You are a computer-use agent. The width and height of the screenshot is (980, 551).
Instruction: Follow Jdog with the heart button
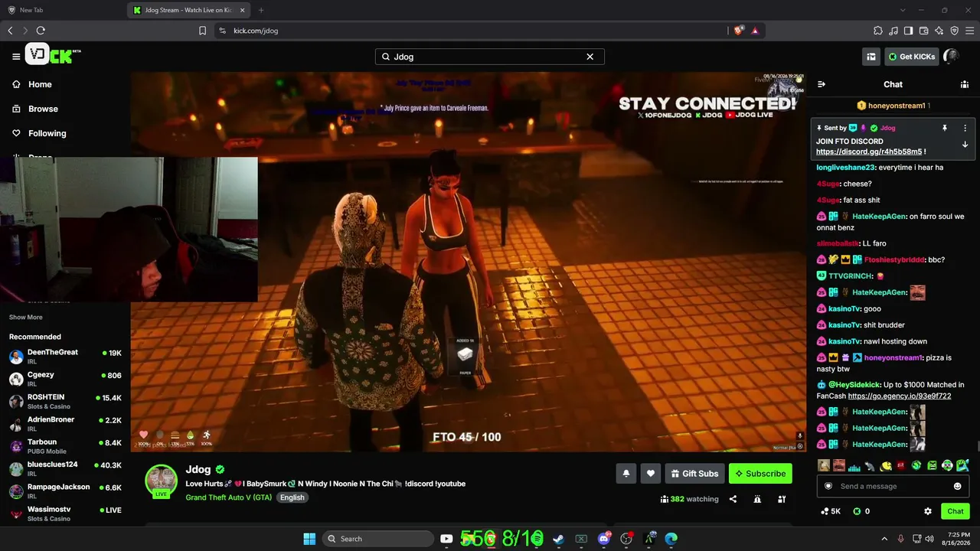coord(650,474)
